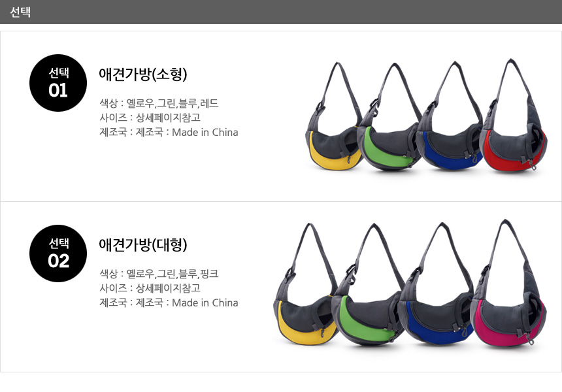This screenshot has height=392, width=562.
Task: Select the small blue pet sling bag
Action: tap(450, 116)
